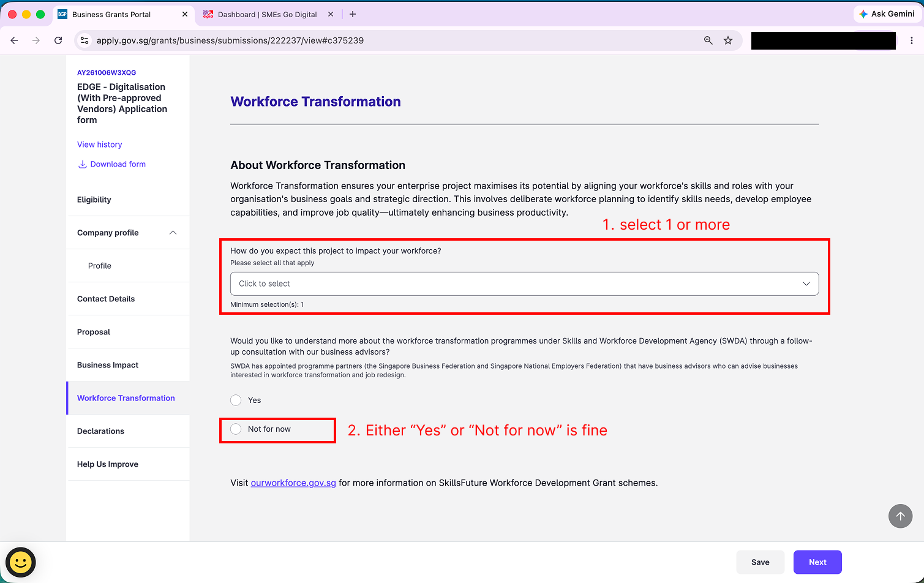Click the browser forward arrow
The width and height of the screenshot is (924, 583).
36,40
